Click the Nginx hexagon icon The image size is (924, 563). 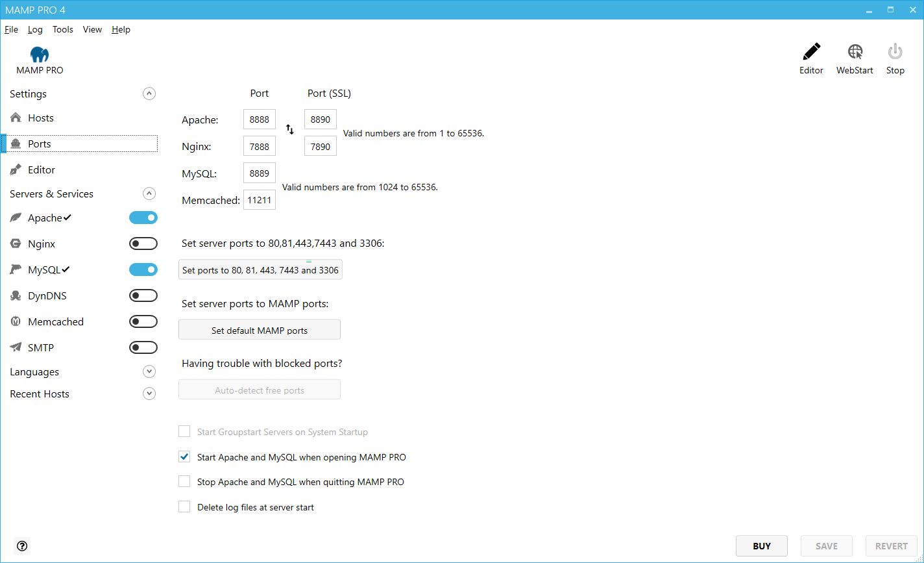(16, 244)
